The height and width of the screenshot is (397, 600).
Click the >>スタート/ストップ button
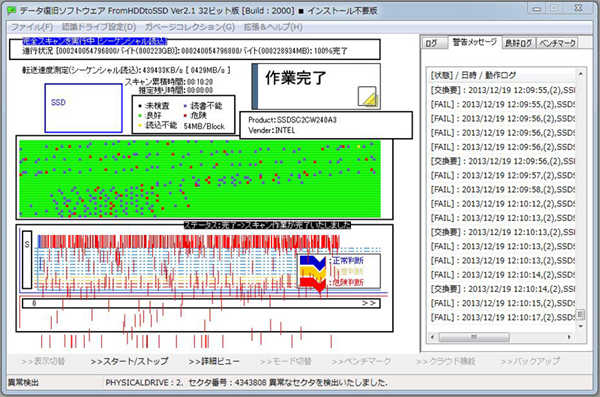129,361
